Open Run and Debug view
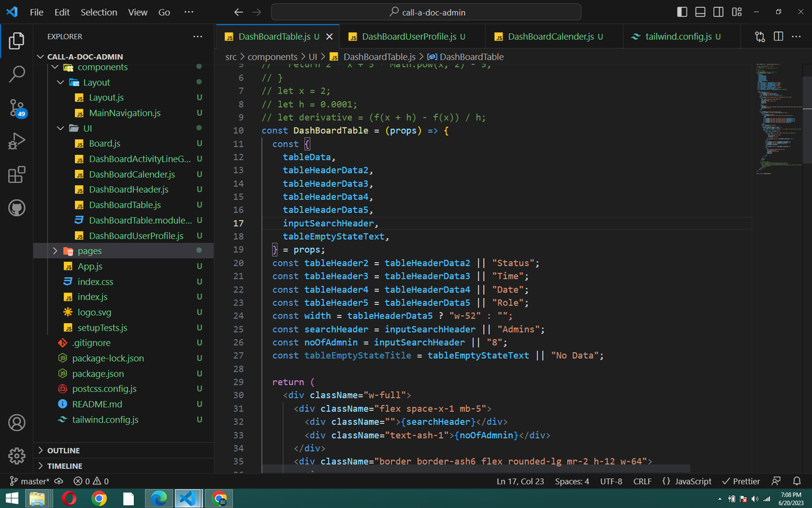The height and width of the screenshot is (508, 812). pos(17,142)
